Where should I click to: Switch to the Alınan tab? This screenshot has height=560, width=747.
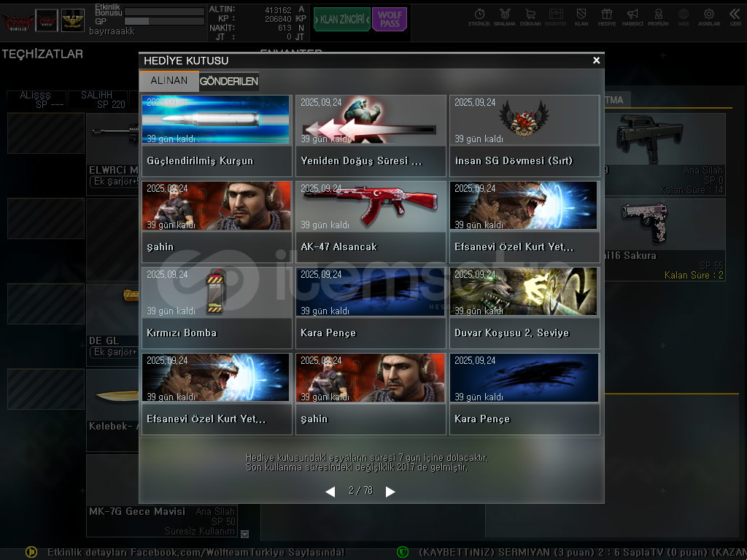[x=169, y=81]
